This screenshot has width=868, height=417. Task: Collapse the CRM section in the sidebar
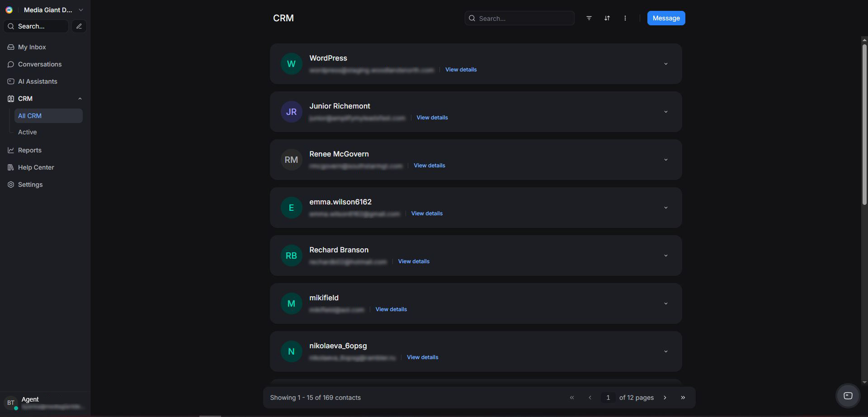80,98
